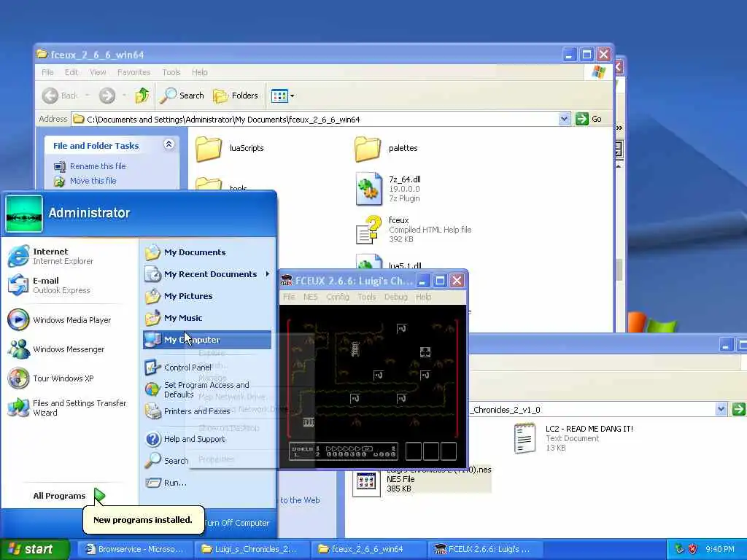Click Rename this file link

[98, 166]
